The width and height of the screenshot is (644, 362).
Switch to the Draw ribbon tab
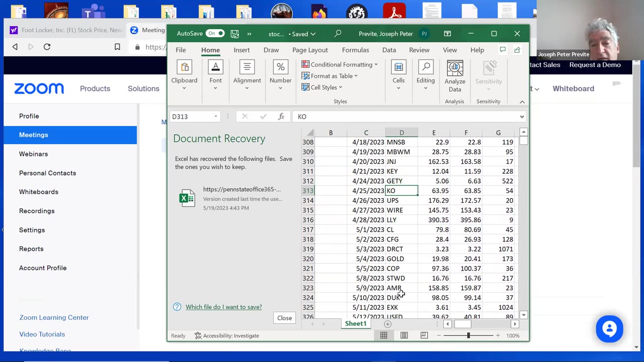pos(271,50)
